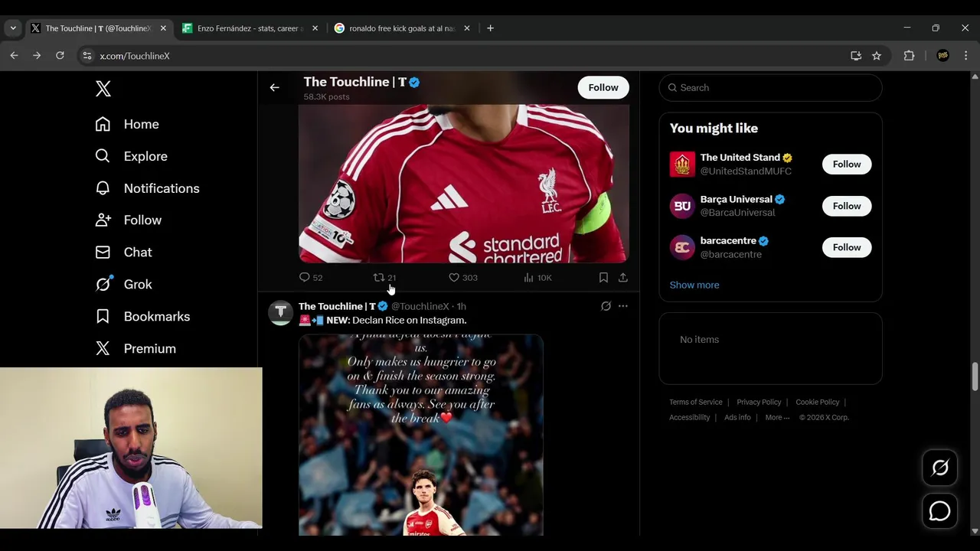
Task: Go back using the profile back arrow
Action: (274, 87)
